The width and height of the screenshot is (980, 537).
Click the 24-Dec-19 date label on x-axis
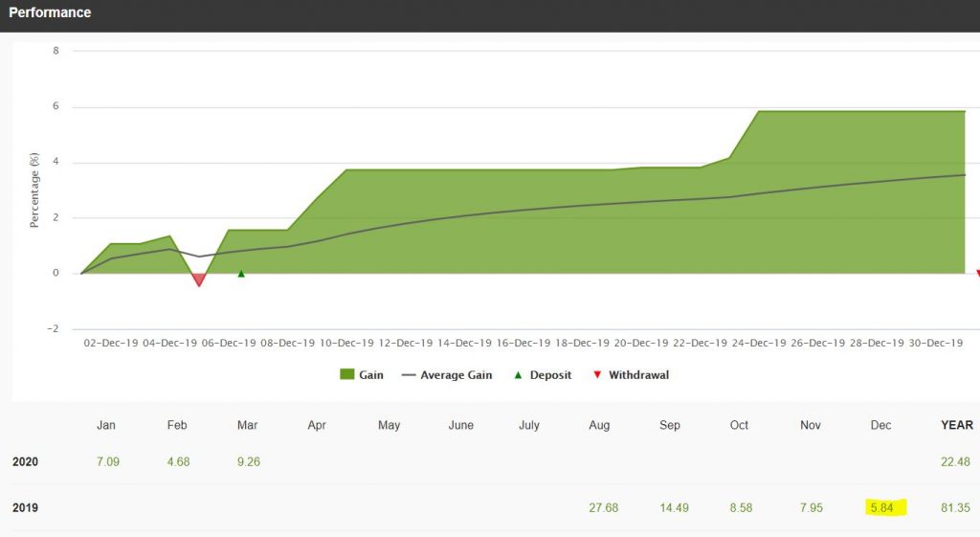(759, 343)
